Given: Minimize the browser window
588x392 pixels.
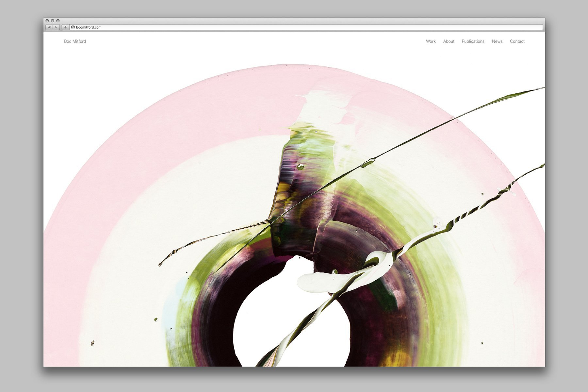Looking at the screenshot, I should click(52, 21).
